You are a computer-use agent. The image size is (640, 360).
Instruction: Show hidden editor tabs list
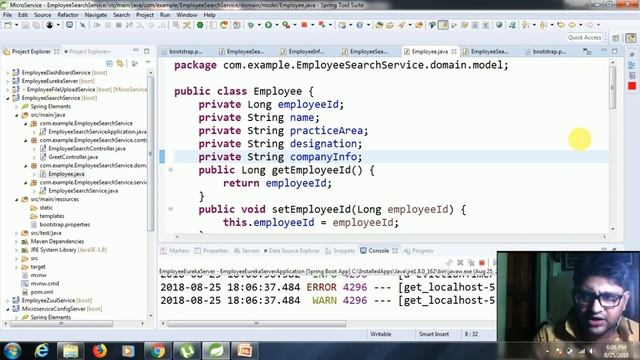(587, 51)
